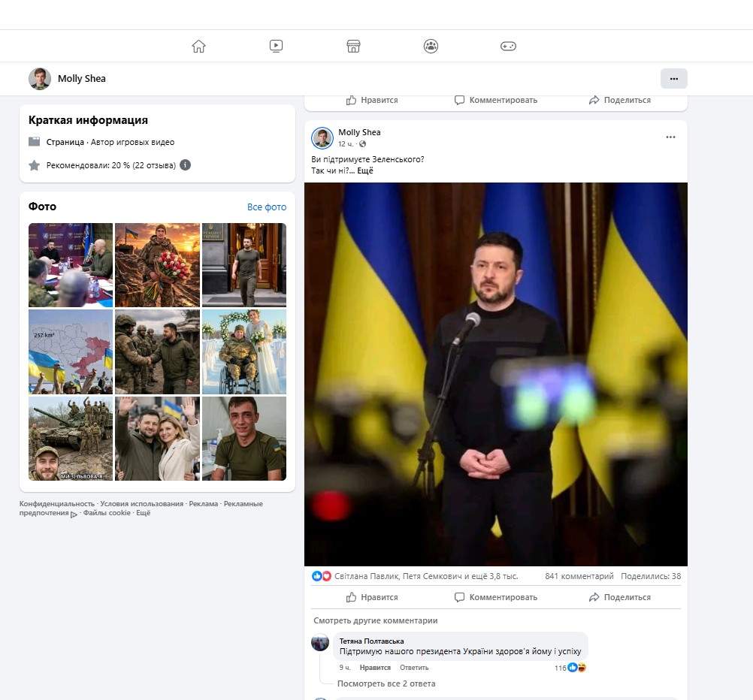Screen dimensions: 753x700
Task: Open the Gaming controller icon
Action: (x=508, y=46)
